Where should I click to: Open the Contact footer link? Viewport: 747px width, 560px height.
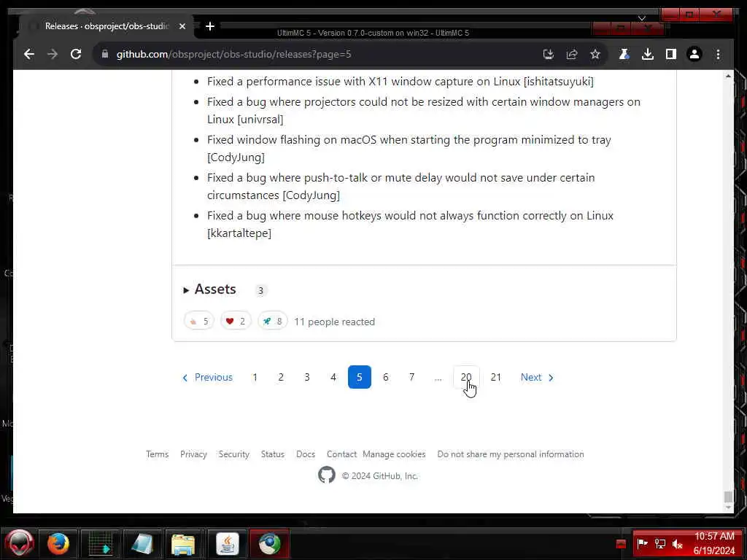[x=341, y=454]
